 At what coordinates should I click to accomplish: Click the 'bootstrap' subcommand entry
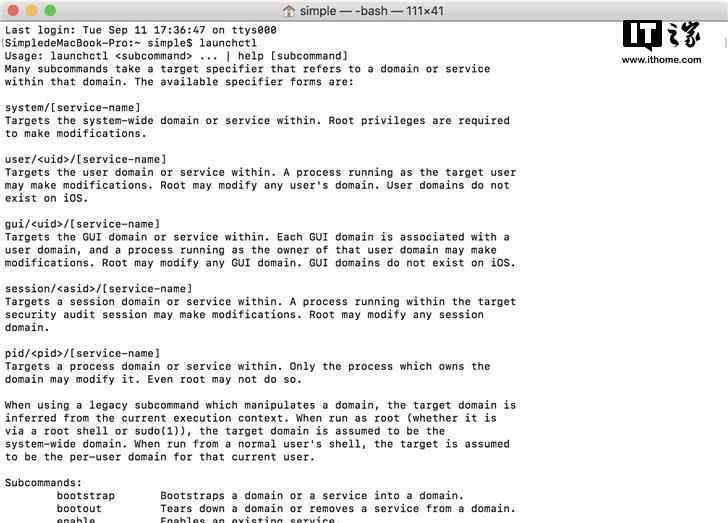tap(86, 496)
